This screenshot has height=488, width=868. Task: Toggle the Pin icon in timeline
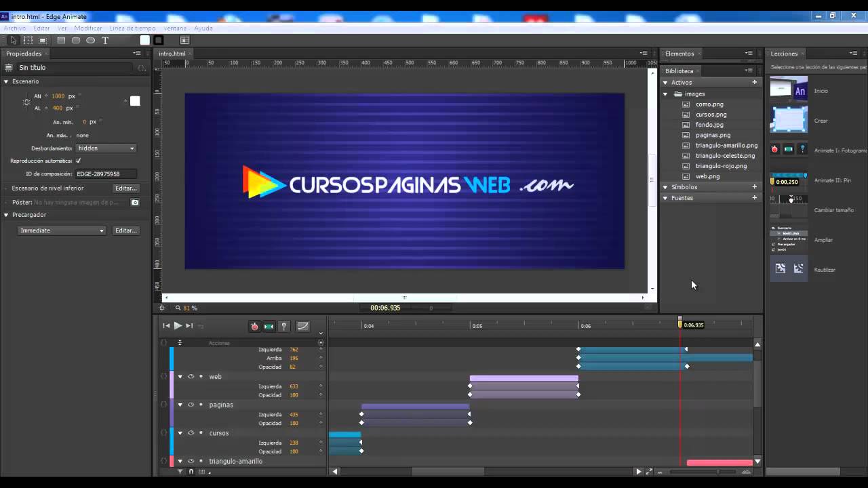coord(283,326)
